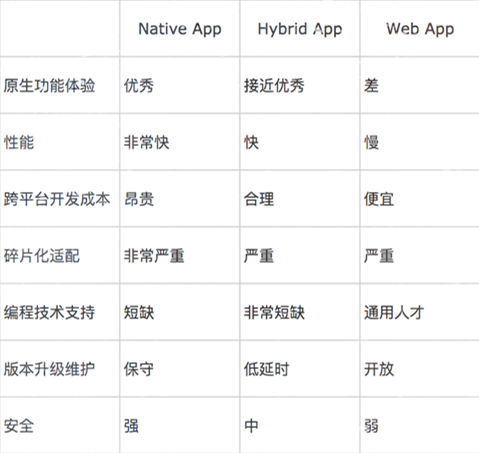
Task: Select the 安全 row label
Action: point(19,426)
